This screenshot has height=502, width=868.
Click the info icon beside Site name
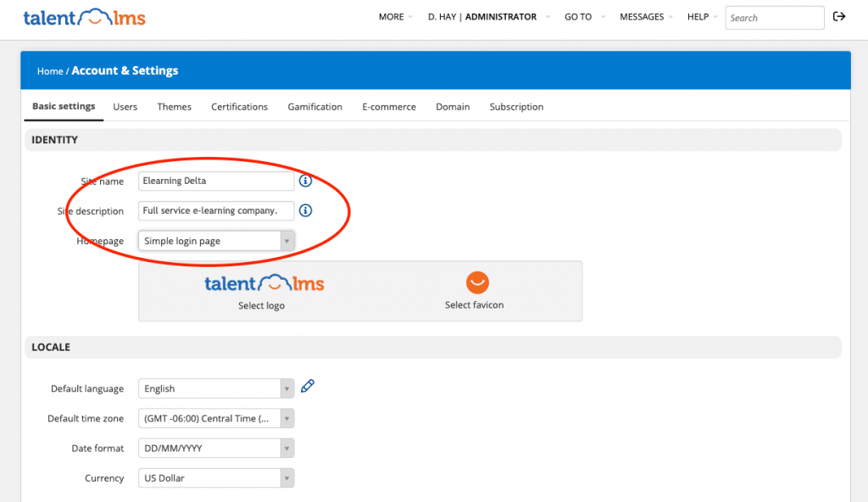pos(305,181)
